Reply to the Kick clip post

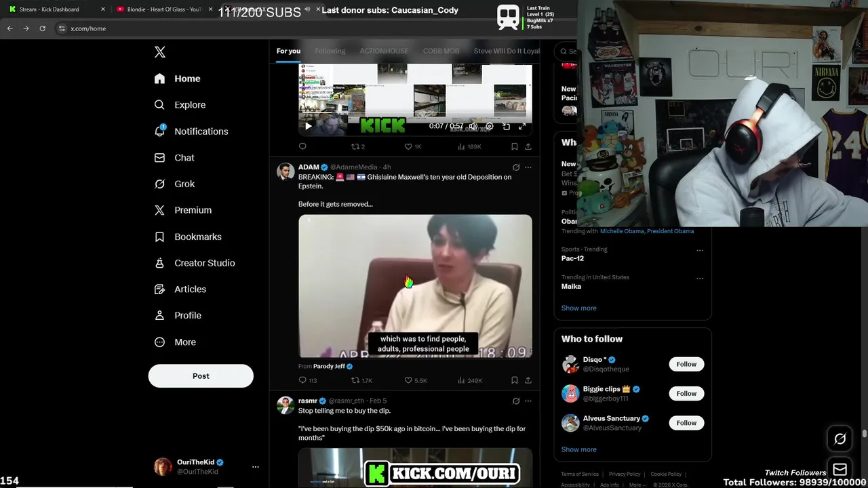[302, 146]
